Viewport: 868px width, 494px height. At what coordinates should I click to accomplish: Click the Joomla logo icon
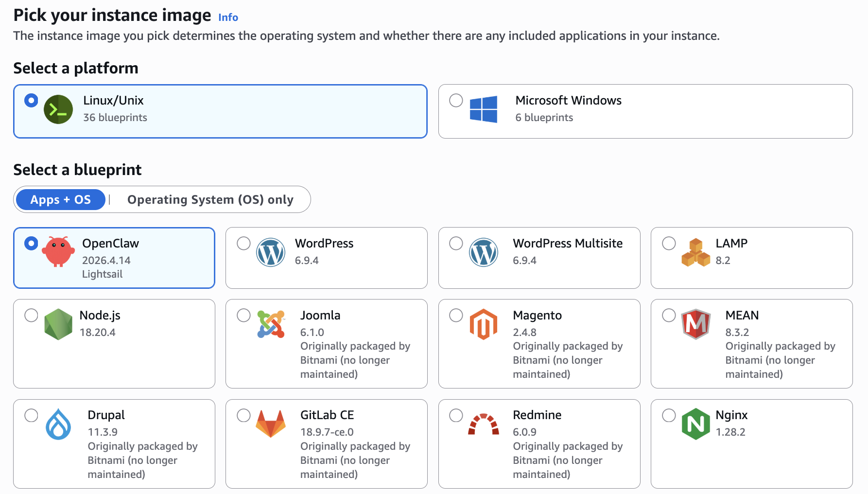[271, 324]
